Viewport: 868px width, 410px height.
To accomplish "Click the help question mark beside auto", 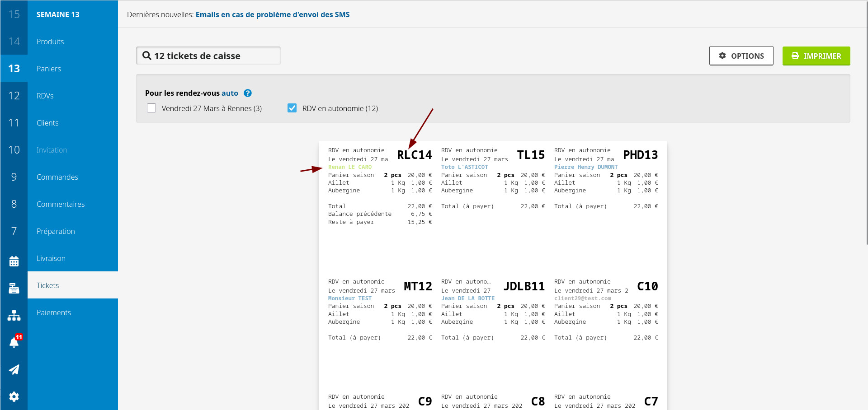I will coord(247,93).
